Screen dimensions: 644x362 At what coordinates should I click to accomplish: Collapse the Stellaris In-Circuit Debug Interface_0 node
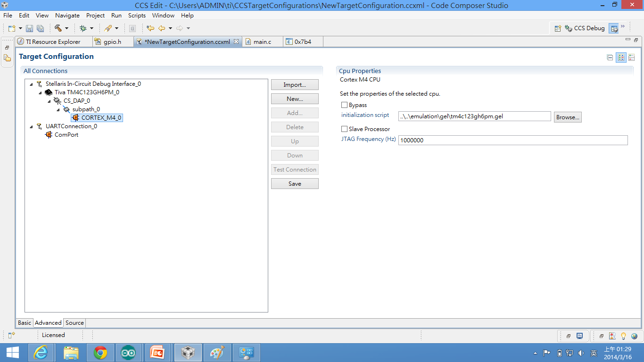tap(32, 84)
